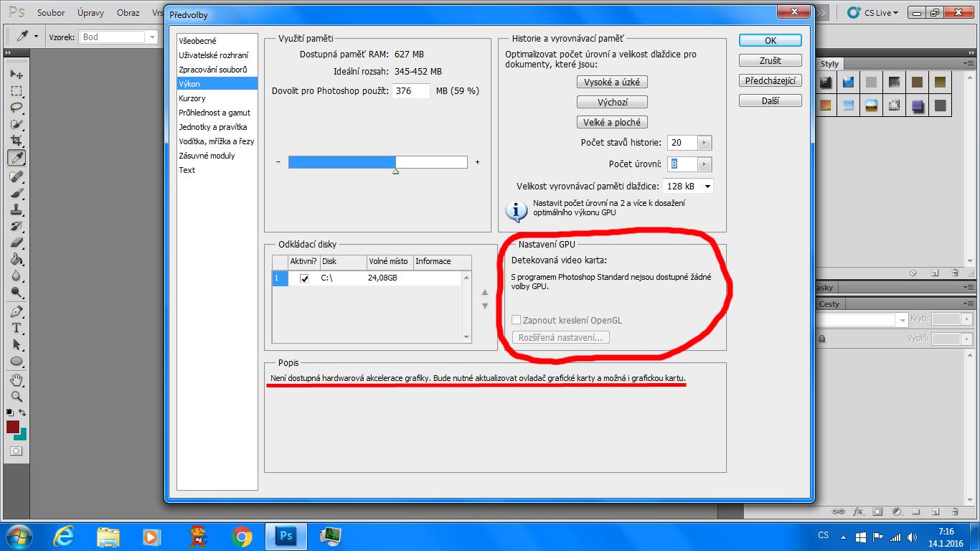Click OK to confirm preferences
Viewport: 980px width, 551px height.
[771, 41]
